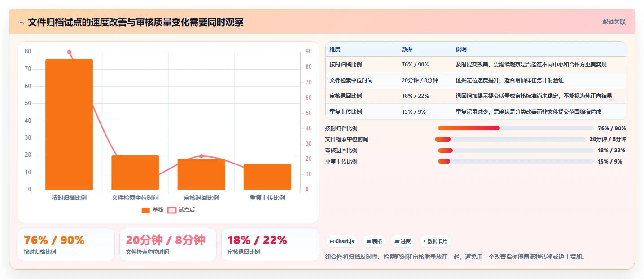Click the pink 试点后 legend swatch

[x=171, y=210]
